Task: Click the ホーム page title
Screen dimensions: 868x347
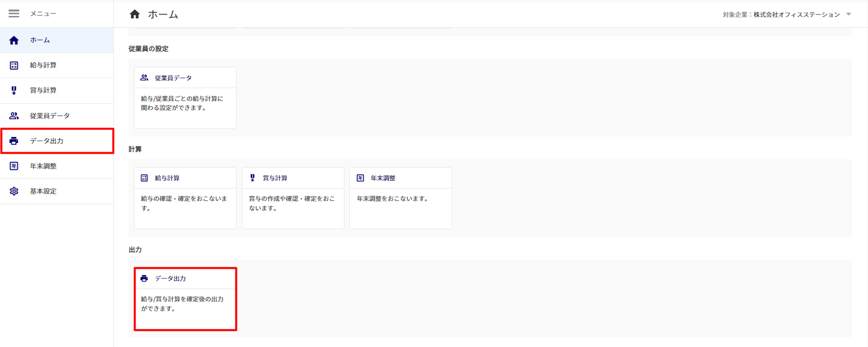Action: (x=163, y=14)
